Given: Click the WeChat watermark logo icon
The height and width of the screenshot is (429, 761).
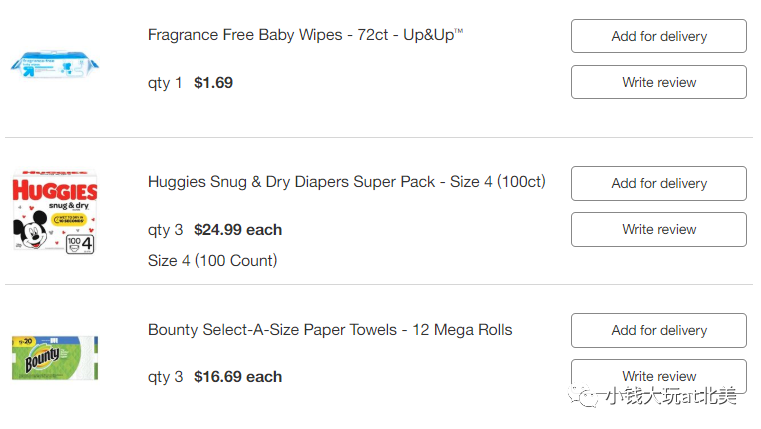Looking at the screenshot, I should [585, 397].
